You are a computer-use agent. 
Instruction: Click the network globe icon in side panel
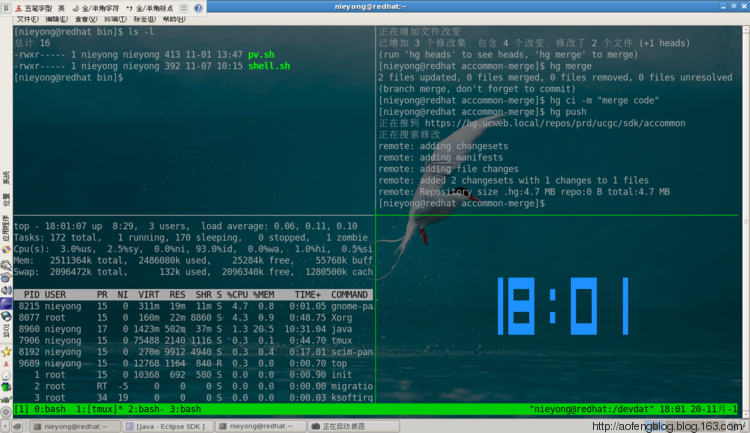[6, 316]
